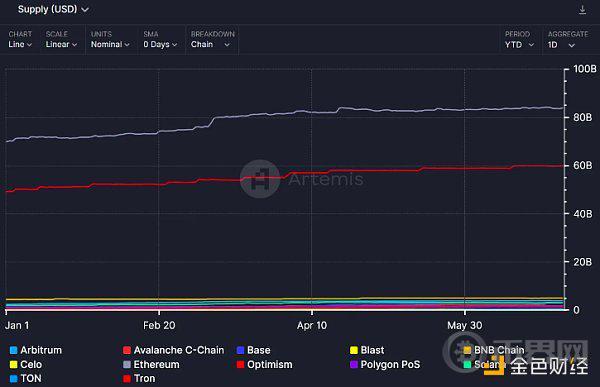Image resolution: width=600 pixels, height=387 pixels.
Task: Download chart data with the download icon
Action: 582,10
